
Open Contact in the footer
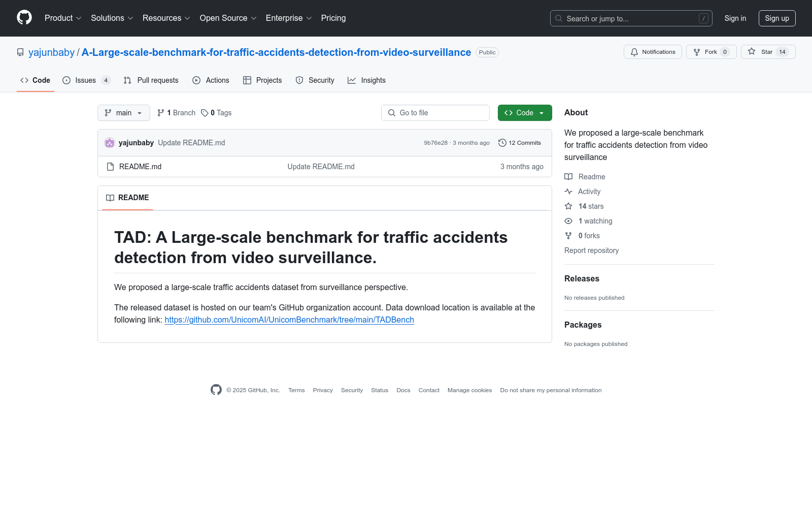pyautogui.click(x=429, y=390)
